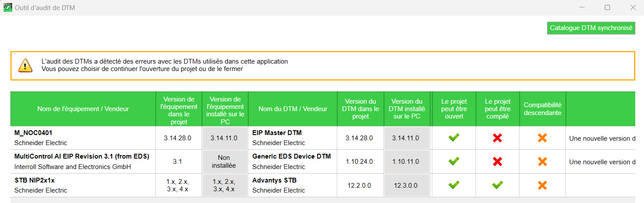Click the yellow warning triangle icon
This screenshot has width=644, height=203.
pyautogui.click(x=25, y=65)
